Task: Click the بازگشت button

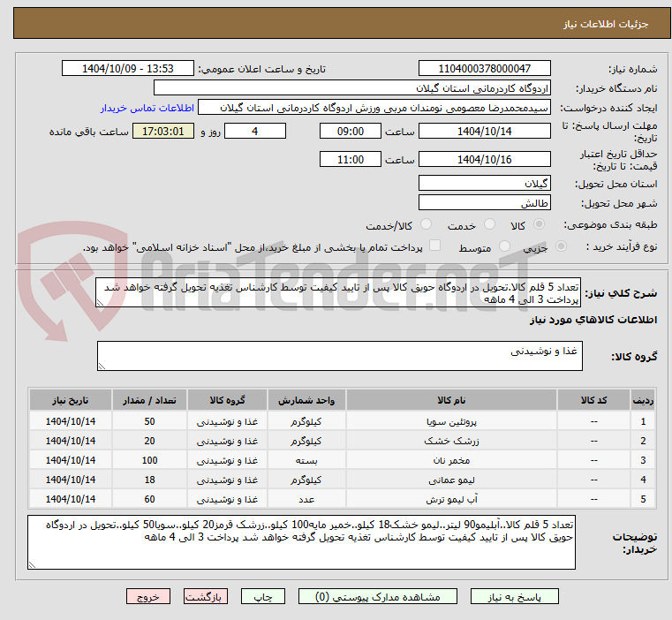Action: click(x=205, y=596)
